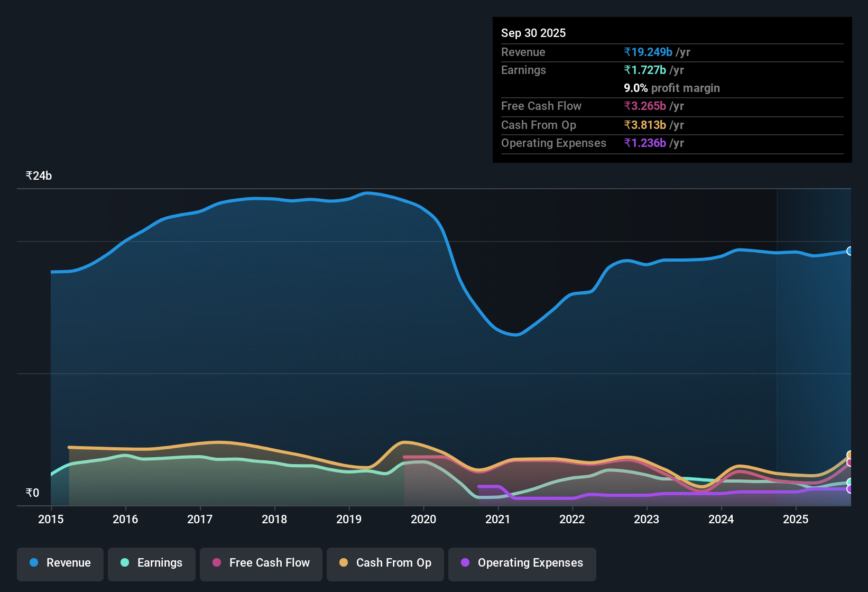
Task: Click the blue Revenue legend dot icon
Action: (x=33, y=563)
